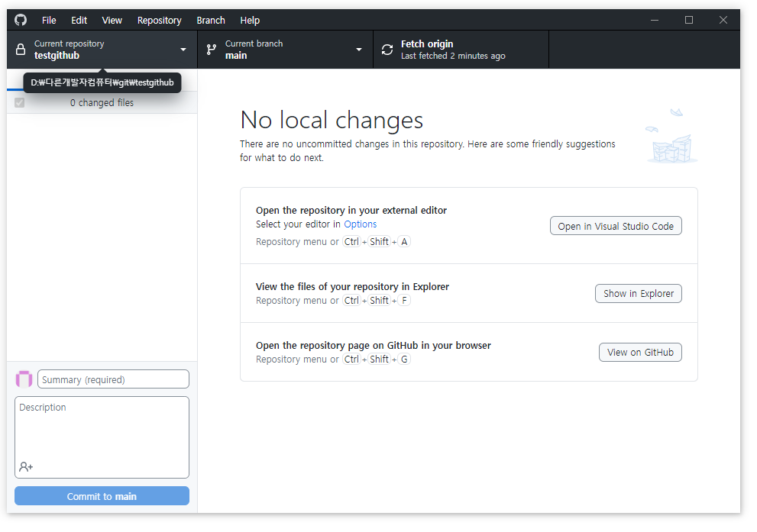Image resolution: width=757 pixels, height=532 pixels.
Task: Click 'Open the repository in your external editor' text
Action: (x=351, y=211)
